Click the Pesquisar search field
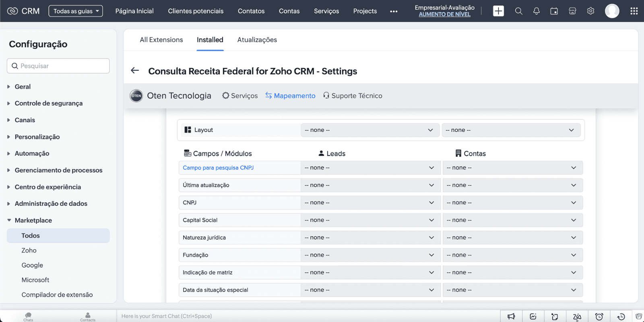Viewport: 644px width, 322px height. (58, 66)
